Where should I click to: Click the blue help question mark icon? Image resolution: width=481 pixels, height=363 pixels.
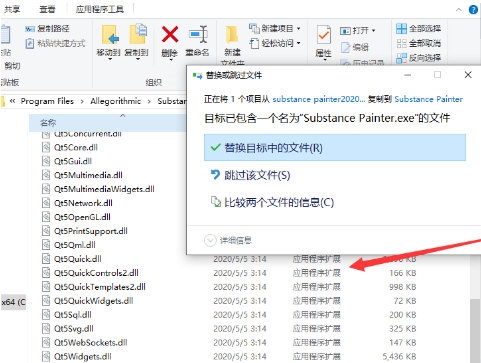[473, 10]
